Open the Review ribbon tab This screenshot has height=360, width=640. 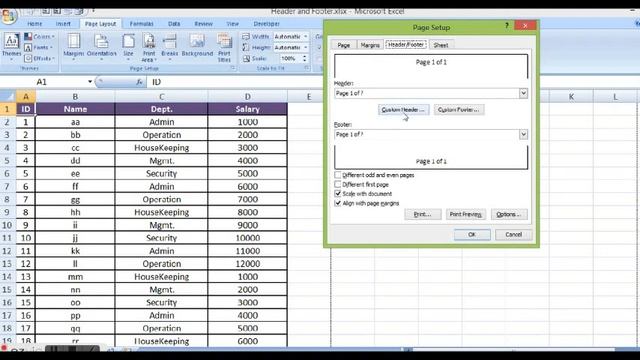(x=204, y=24)
